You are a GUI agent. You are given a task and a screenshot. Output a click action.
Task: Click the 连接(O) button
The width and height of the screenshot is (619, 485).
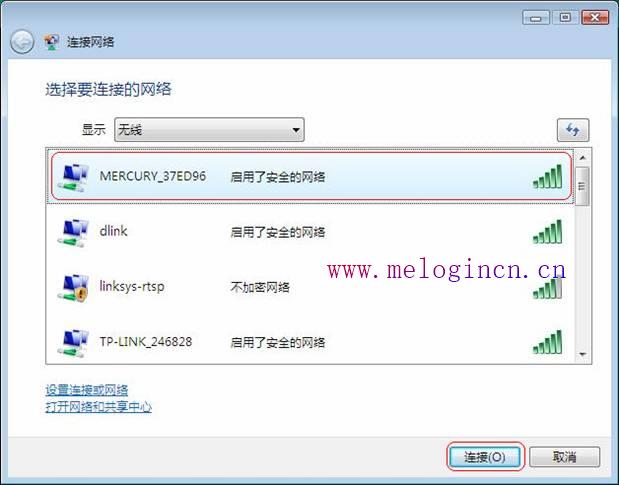pyautogui.click(x=485, y=457)
